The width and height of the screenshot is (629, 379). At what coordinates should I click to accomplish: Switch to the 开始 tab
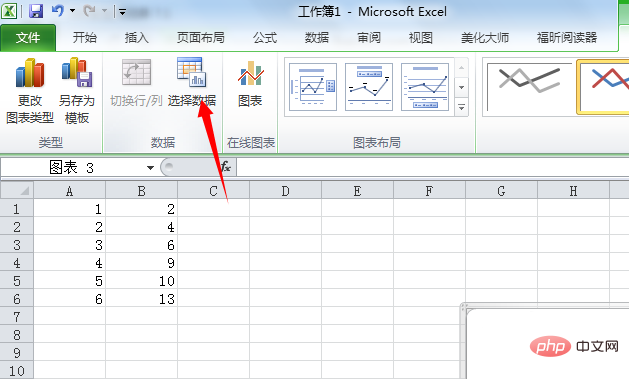pos(84,38)
